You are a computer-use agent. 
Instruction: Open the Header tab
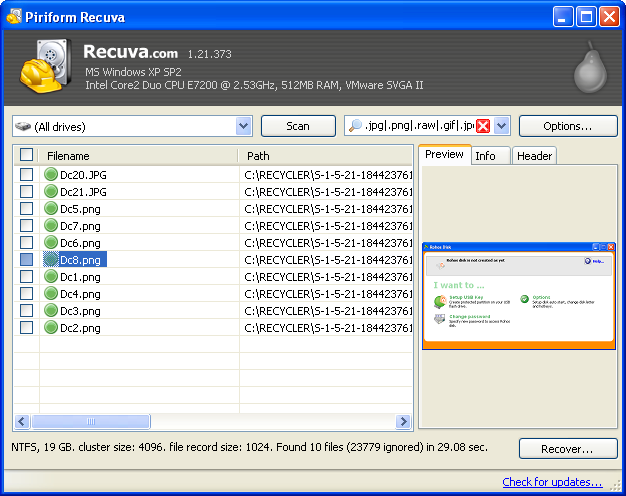[x=534, y=156]
